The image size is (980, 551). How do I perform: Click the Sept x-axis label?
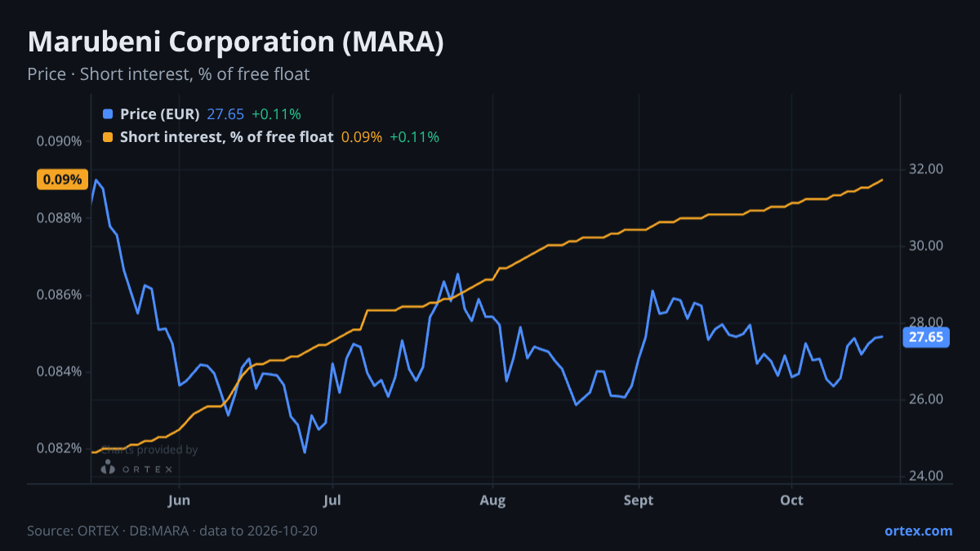(x=639, y=500)
